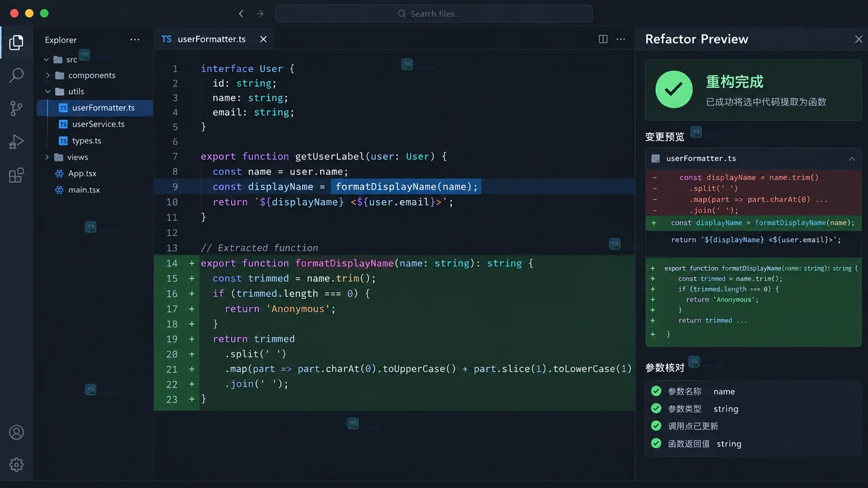Click the React icon of main.tsx

pos(59,190)
